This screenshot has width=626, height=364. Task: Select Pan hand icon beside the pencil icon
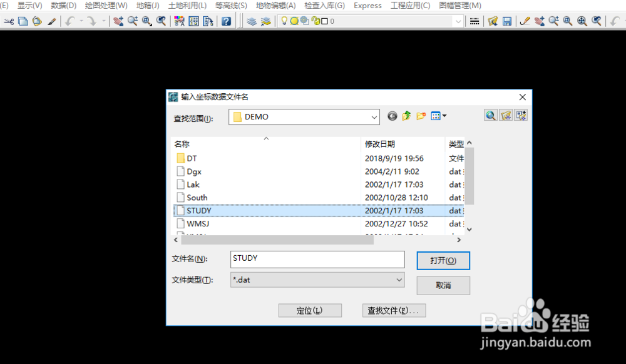(x=540, y=21)
